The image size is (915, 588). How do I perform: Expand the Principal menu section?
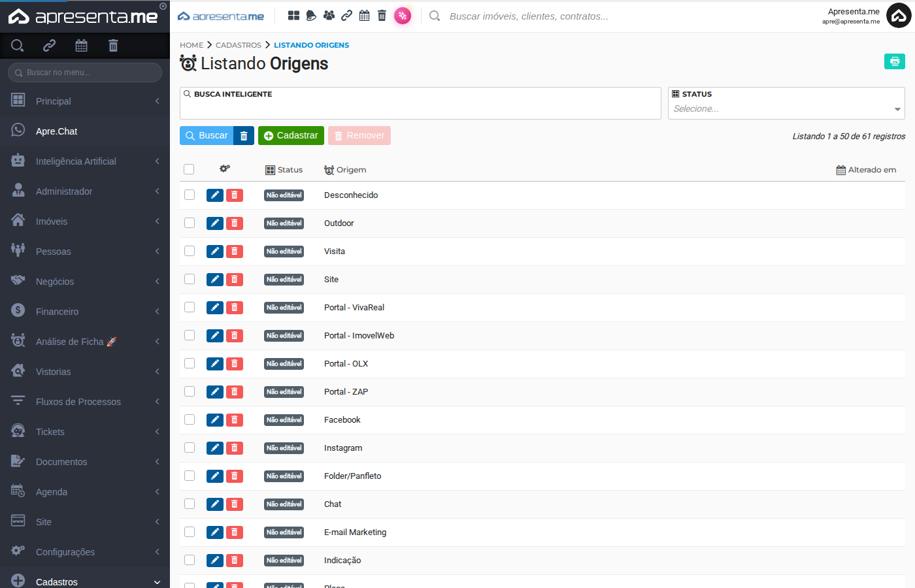point(85,101)
